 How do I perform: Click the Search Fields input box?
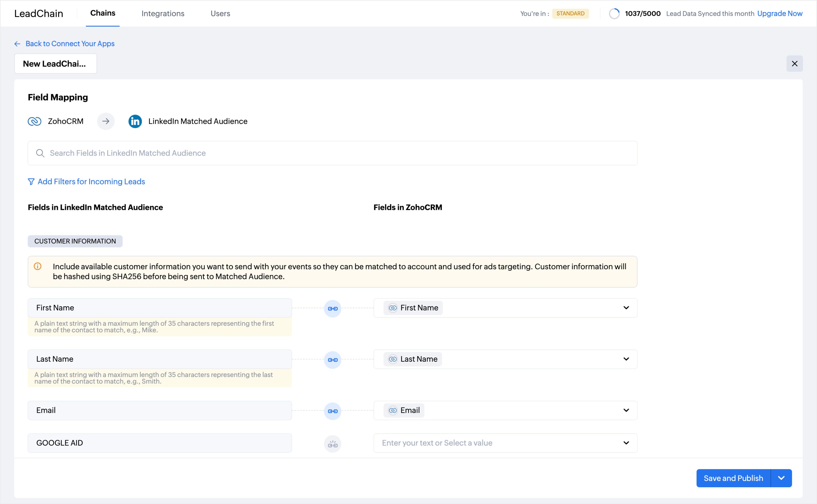pos(334,153)
